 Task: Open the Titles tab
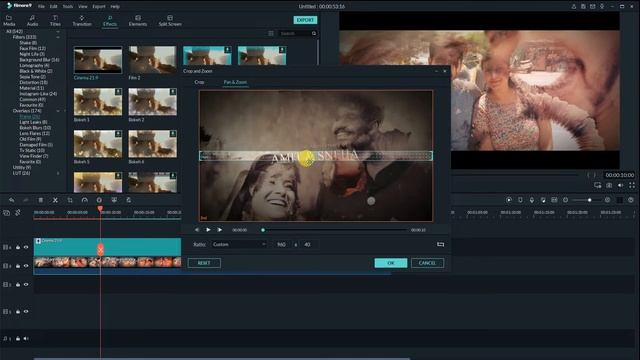[55, 21]
